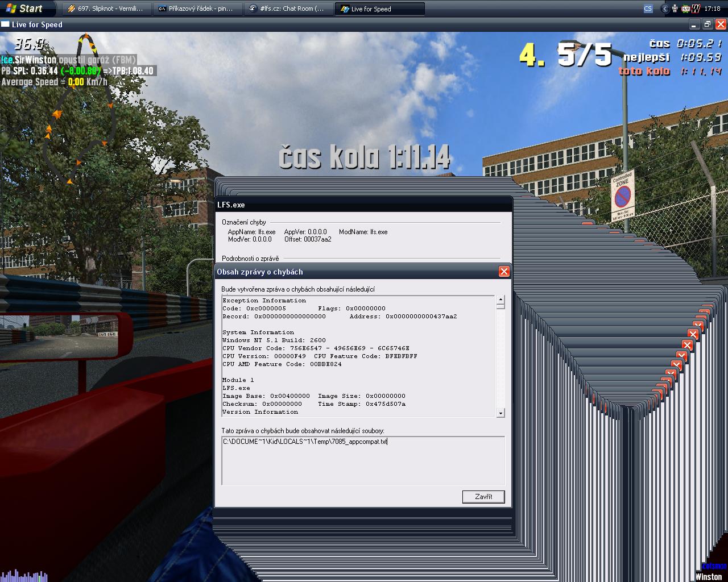Image resolution: width=728 pixels, height=582 pixels.
Task: Click the 'Average Speed' readout
Action: click(55, 81)
